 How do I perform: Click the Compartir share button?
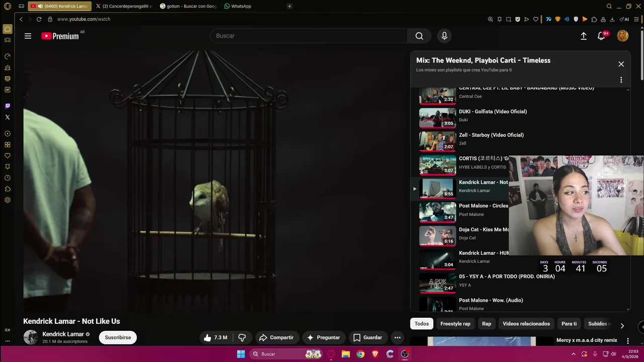point(276,337)
